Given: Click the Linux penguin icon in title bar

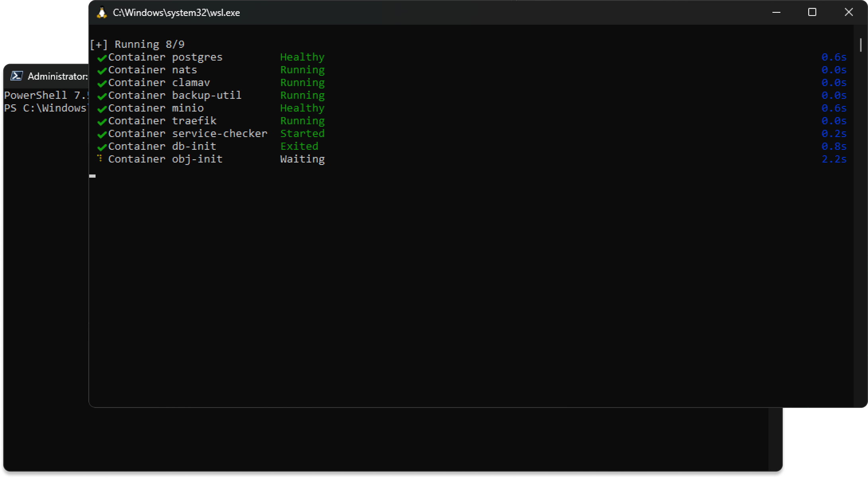Looking at the screenshot, I should [102, 13].
